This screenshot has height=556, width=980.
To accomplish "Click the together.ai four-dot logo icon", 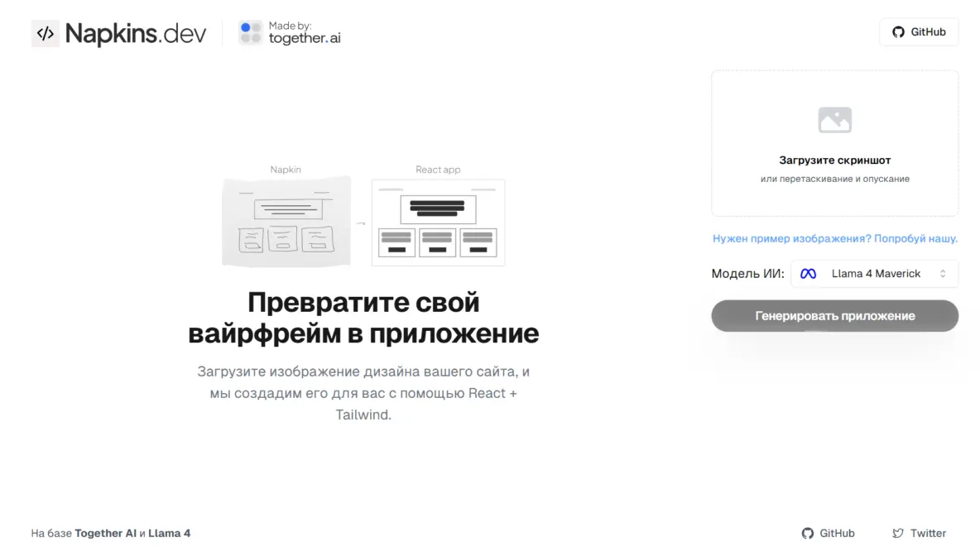I will [x=251, y=33].
